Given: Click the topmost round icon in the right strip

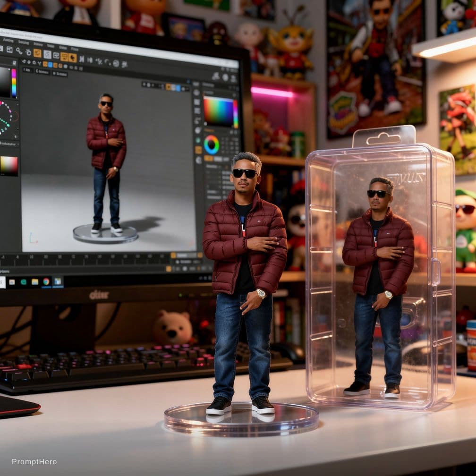Looking at the screenshot, I should tap(196, 93).
